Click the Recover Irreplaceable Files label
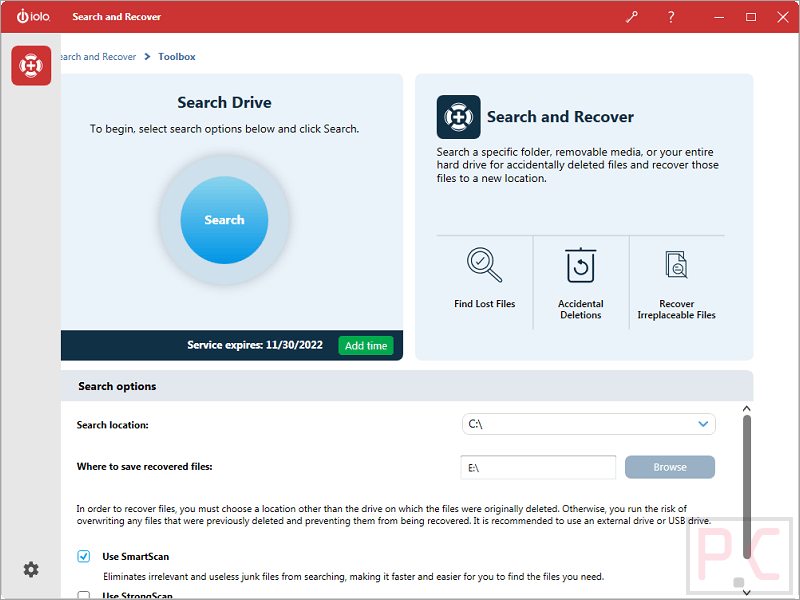This screenshot has width=800, height=600. [x=677, y=309]
